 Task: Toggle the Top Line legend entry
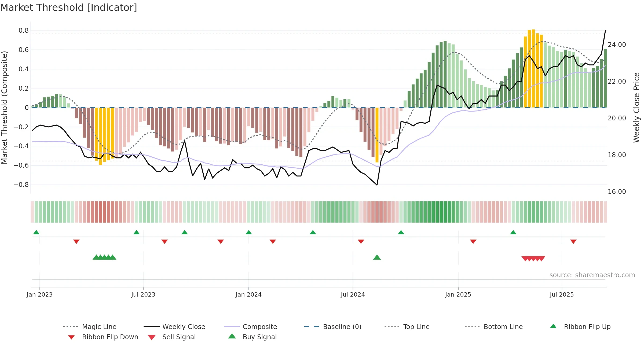pyautogui.click(x=407, y=327)
